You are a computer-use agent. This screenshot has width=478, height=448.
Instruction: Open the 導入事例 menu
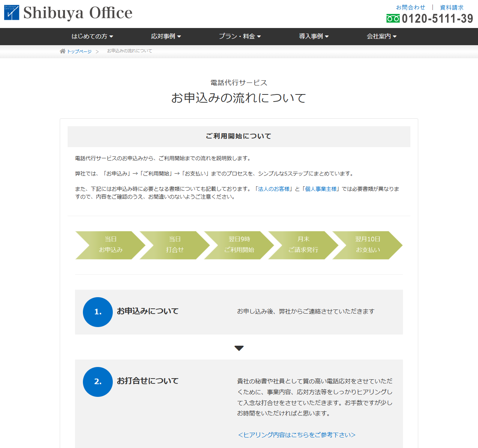point(314,36)
